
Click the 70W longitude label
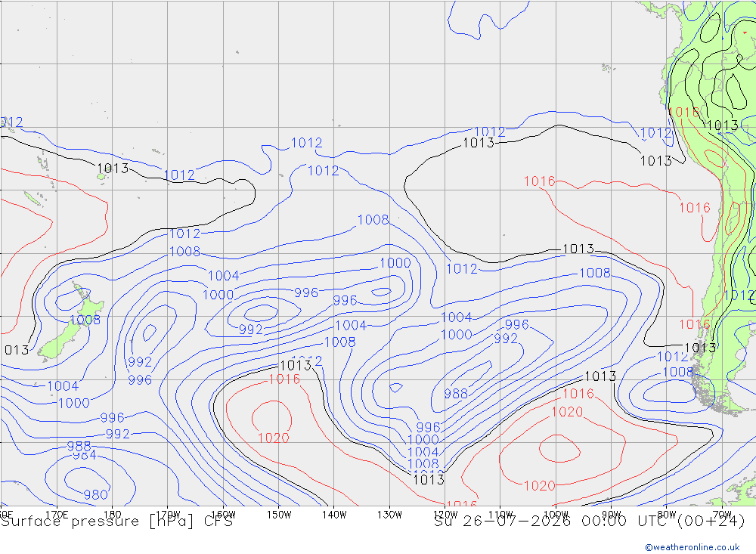(x=722, y=515)
